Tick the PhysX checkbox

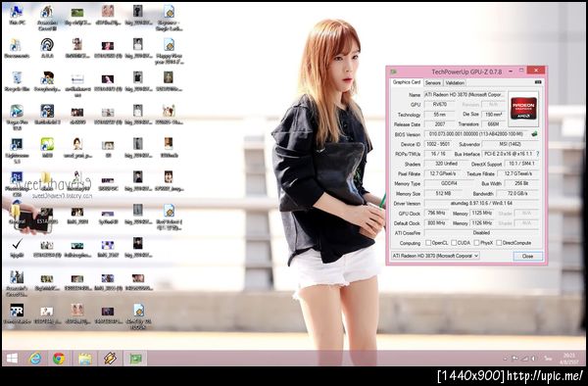[x=476, y=243]
